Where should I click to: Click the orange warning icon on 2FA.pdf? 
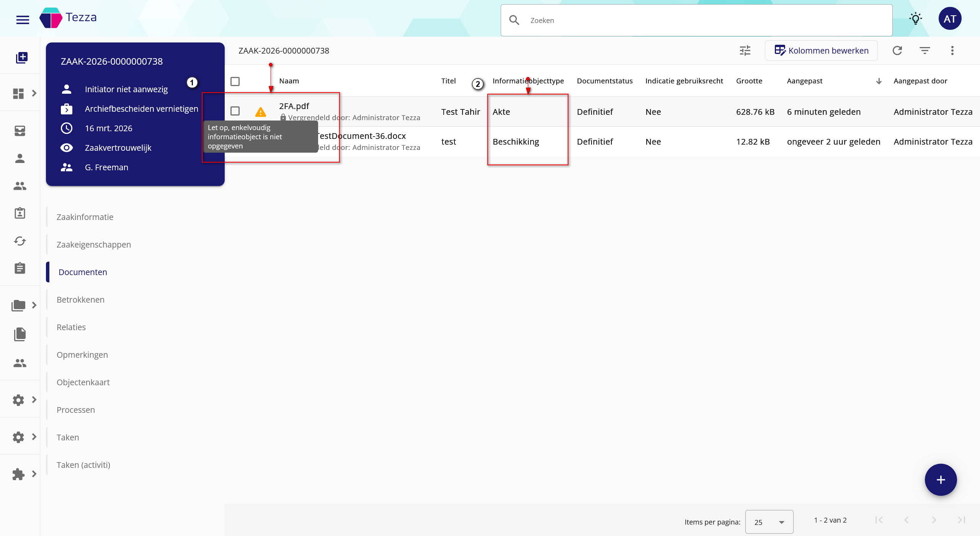260,112
